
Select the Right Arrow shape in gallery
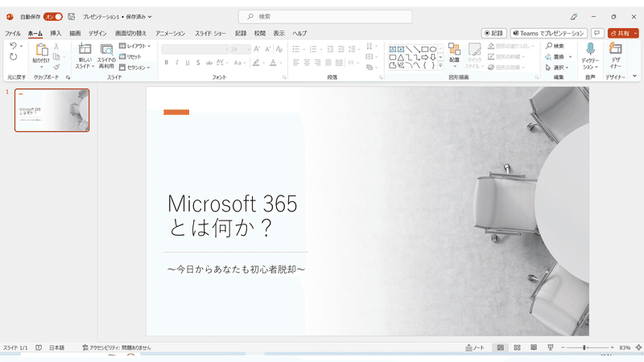coord(425,57)
